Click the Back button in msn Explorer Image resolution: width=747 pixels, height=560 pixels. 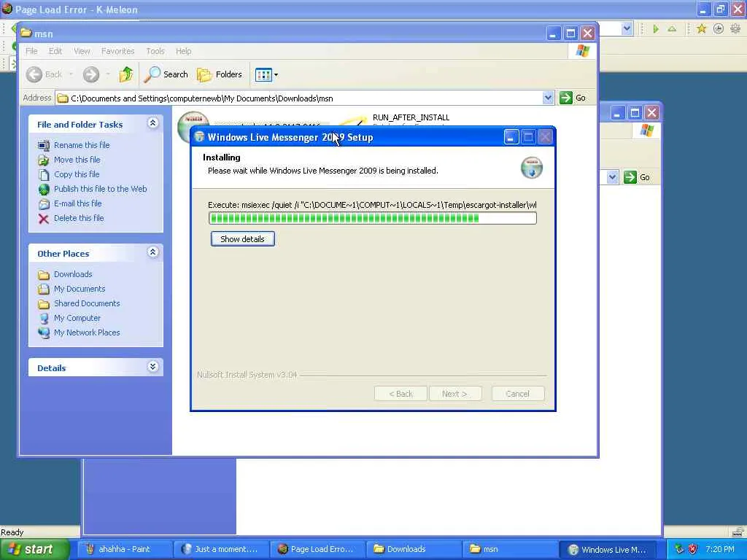coord(44,74)
